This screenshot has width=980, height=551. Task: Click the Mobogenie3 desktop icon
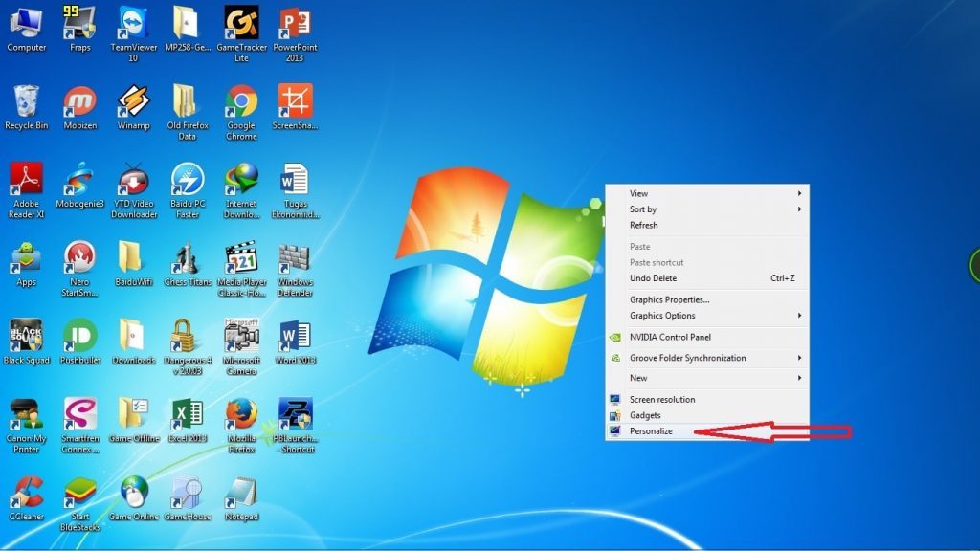pyautogui.click(x=80, y=179)
